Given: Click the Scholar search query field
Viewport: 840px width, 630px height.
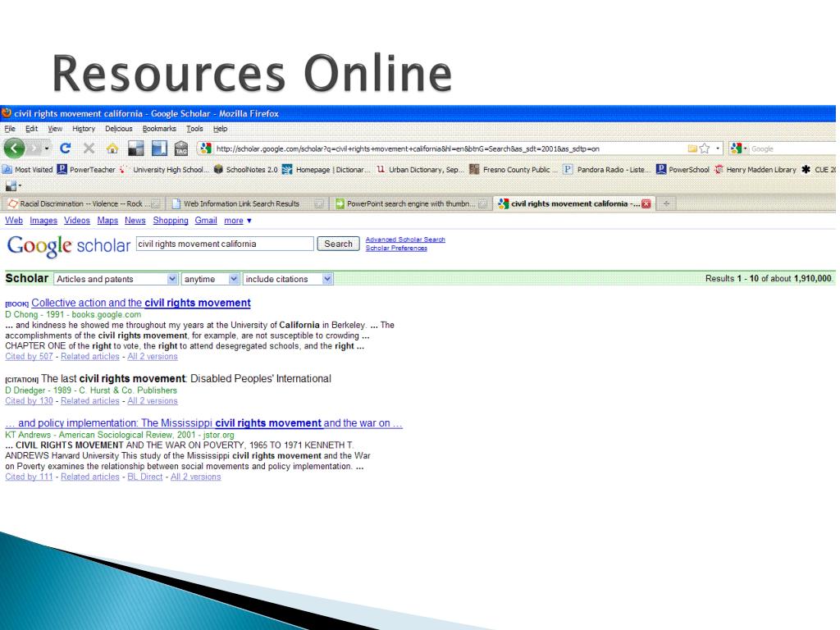Looking at the screenshot, I should [225, 244].
